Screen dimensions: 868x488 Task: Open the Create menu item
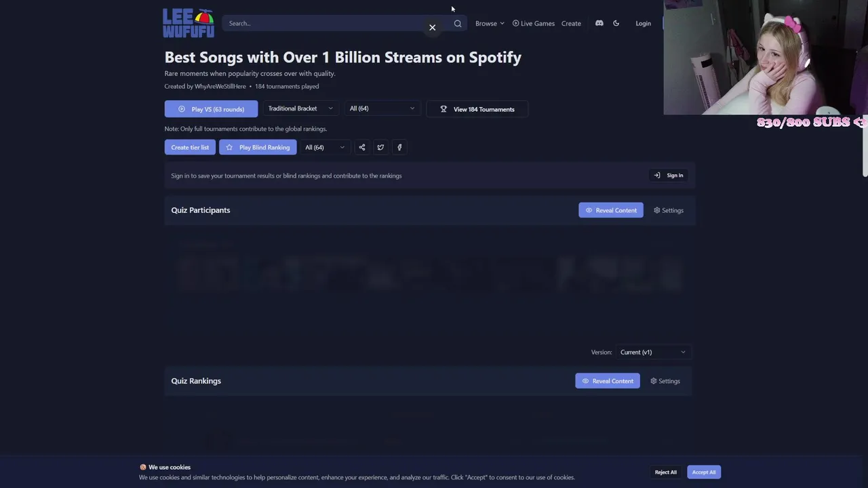click(571, 23)
